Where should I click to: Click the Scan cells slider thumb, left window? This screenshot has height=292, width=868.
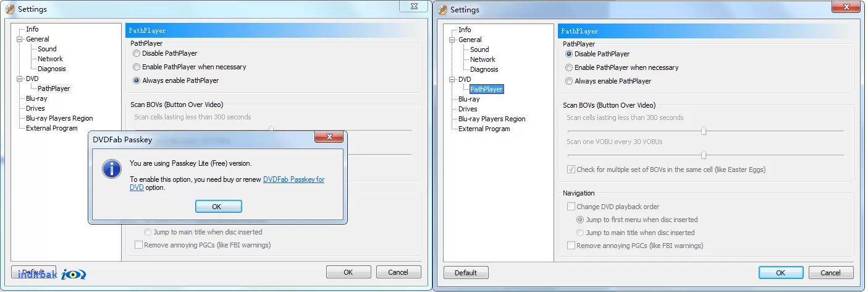(271, 129)
